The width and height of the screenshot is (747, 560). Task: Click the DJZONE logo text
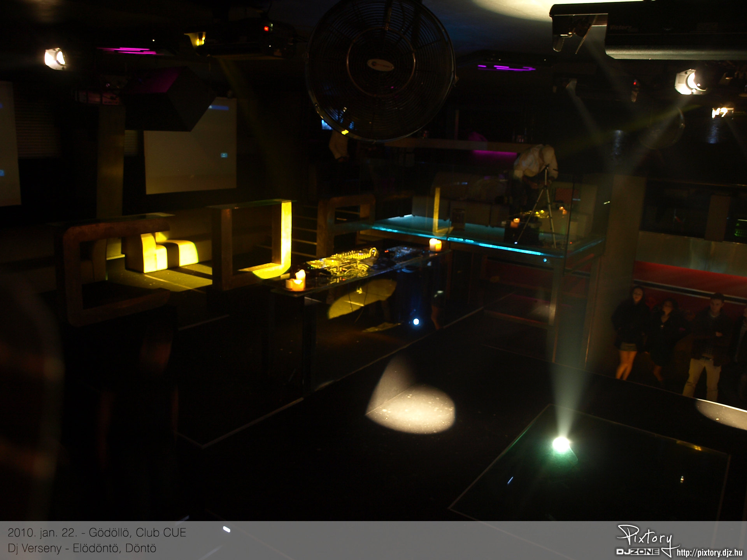click(x=637, y=552)
